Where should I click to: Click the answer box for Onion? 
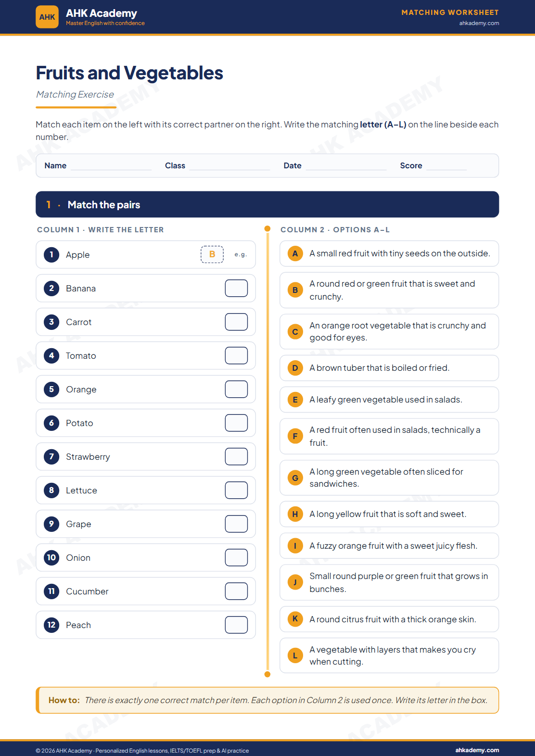coord(236,557)
